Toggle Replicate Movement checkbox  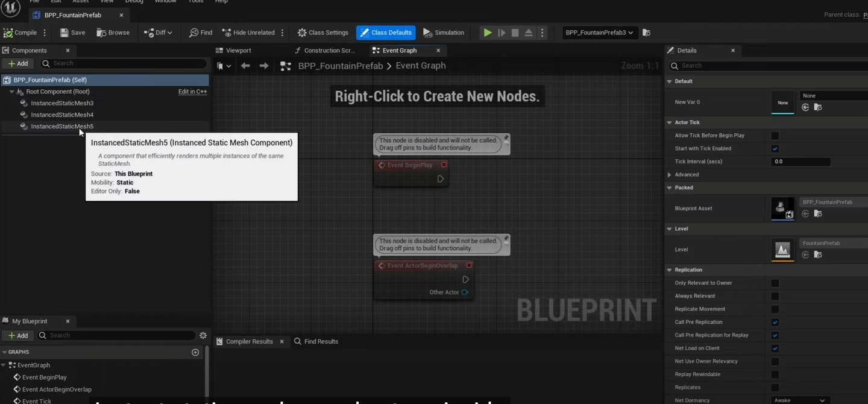775,309
